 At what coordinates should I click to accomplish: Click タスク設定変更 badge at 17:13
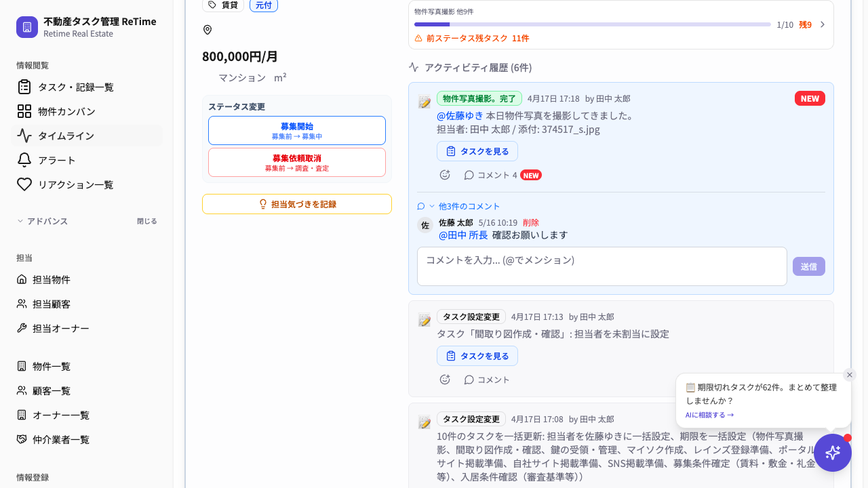point(471,317)
